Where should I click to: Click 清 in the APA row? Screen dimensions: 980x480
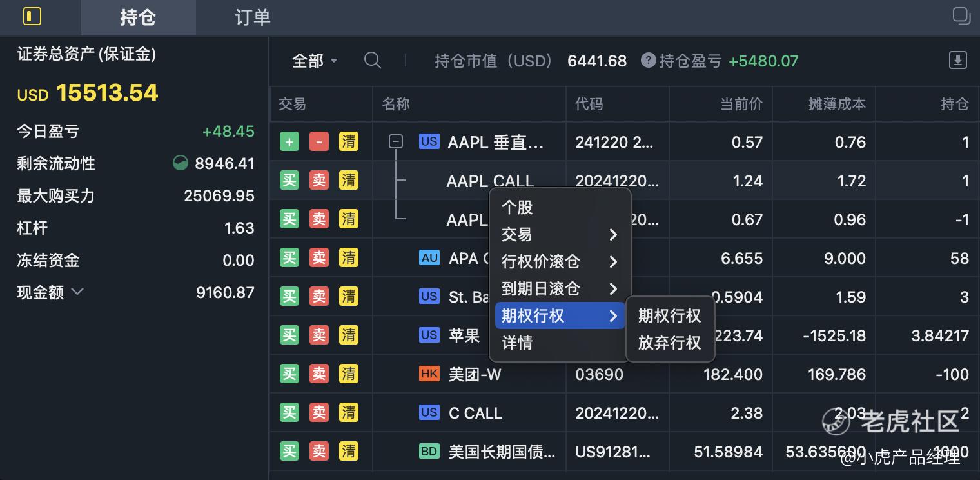pyautogui.click(x=349, y=258)
